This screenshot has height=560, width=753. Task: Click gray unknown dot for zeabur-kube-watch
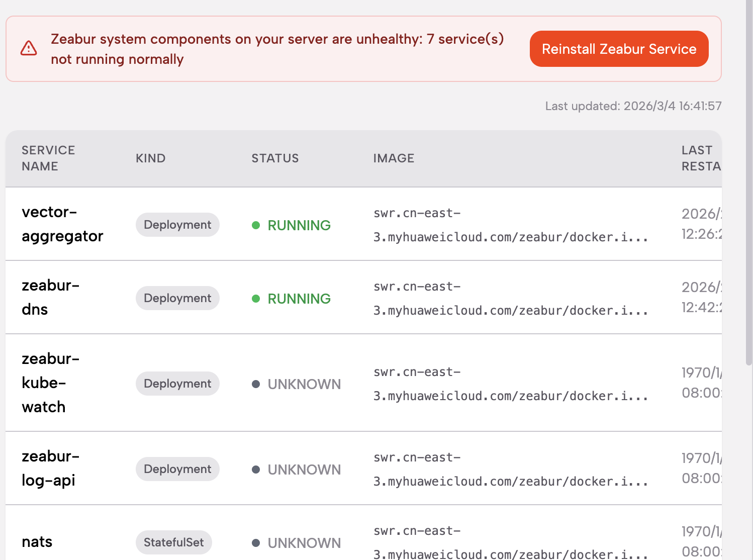tap(256, 384)
